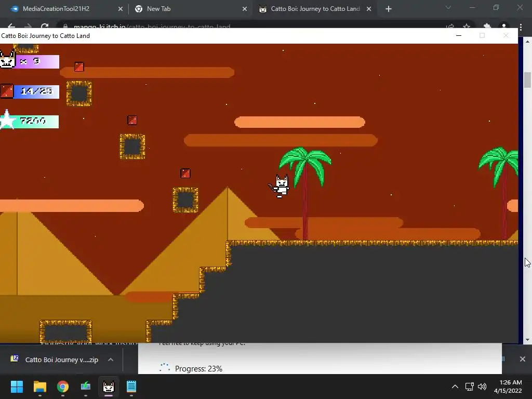
Task: Open the tab search dropdown chevron
Action: [448, 7]
